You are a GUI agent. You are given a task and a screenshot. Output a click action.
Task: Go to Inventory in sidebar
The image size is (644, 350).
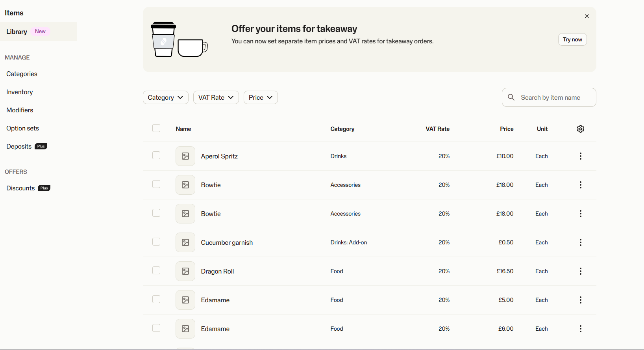pos(20,92)
